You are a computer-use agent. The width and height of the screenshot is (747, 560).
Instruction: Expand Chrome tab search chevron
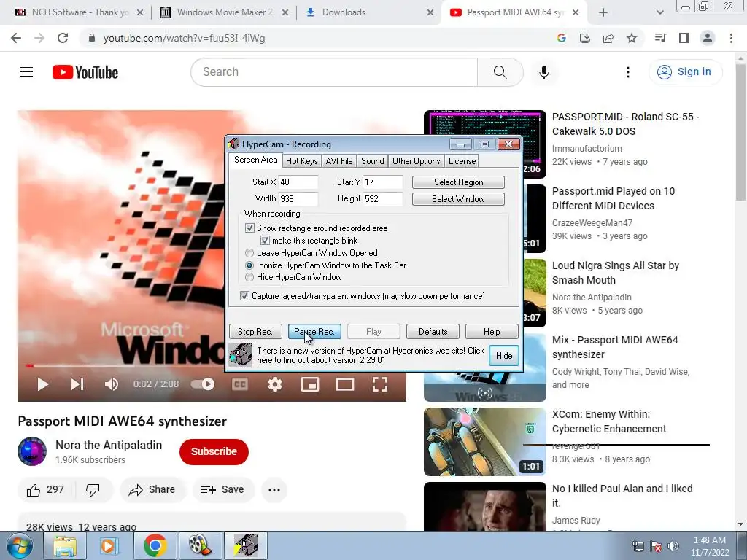659,12
